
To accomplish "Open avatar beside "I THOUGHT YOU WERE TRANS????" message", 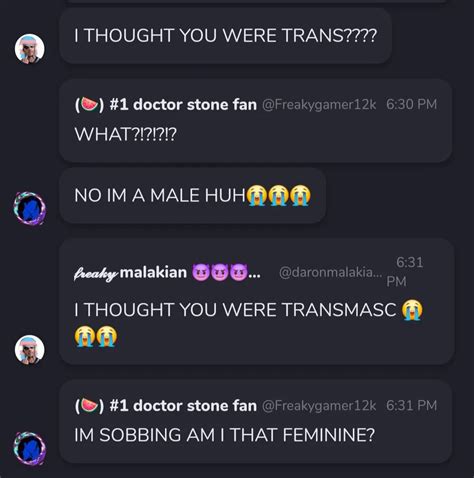I will tap(29, 49).
